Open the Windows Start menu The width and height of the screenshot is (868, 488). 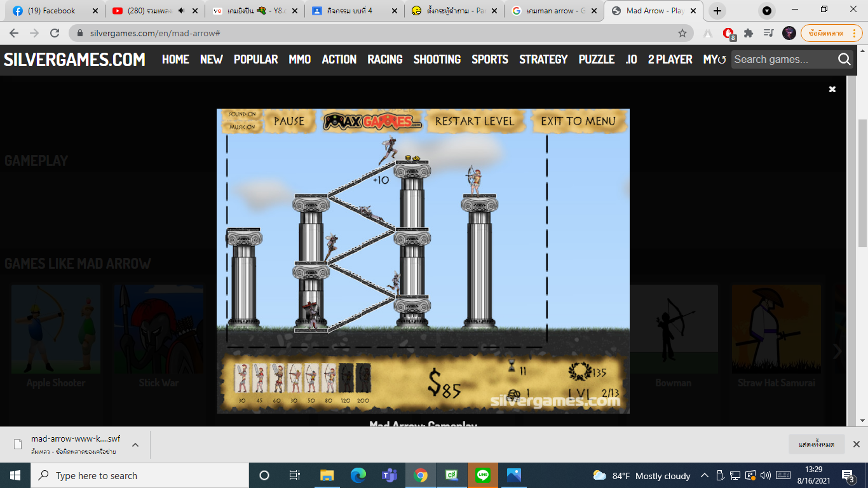(x=15, y=475)
